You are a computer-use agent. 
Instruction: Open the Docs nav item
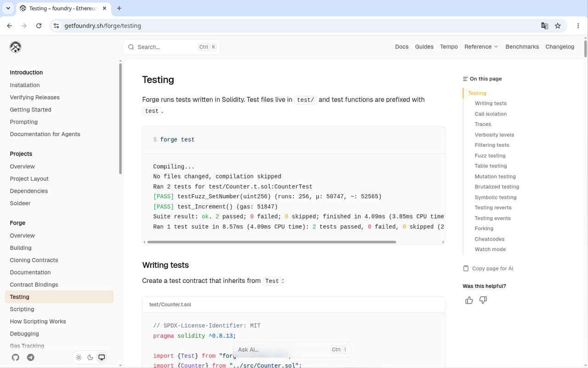[x=401, y=47]
